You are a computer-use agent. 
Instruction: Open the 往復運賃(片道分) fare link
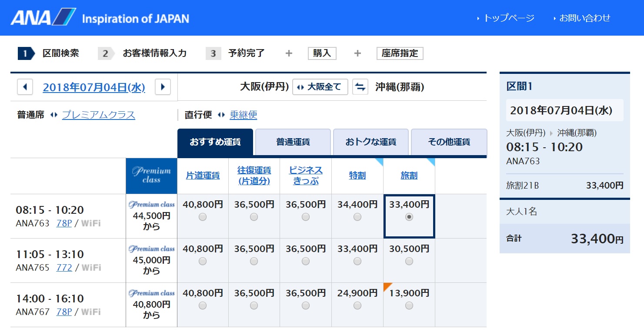(x=254, y=176)
